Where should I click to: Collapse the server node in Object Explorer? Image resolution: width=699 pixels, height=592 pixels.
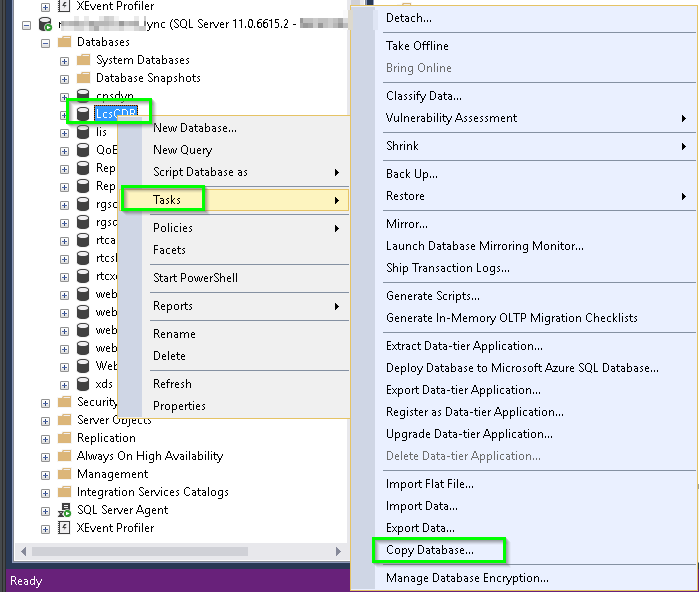tap(27, 25)
